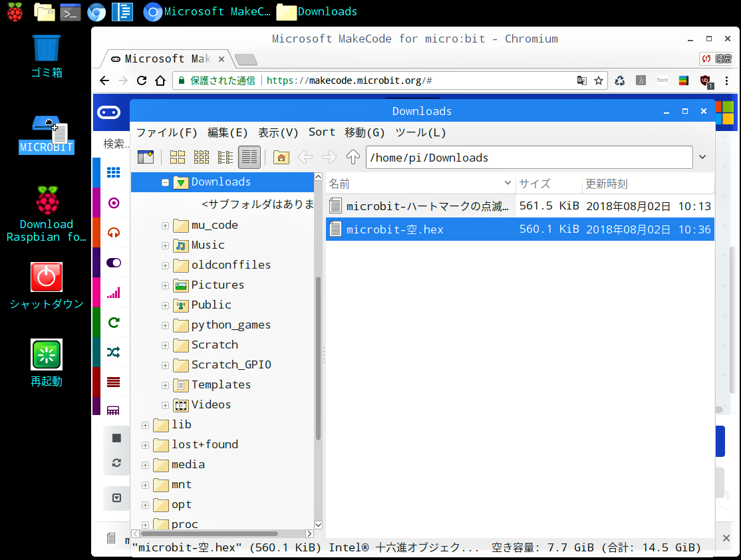Close the Microsoft MakeCode browser tab
The image size is (741, 560).
pyautogui.click(x=221, y=59)
